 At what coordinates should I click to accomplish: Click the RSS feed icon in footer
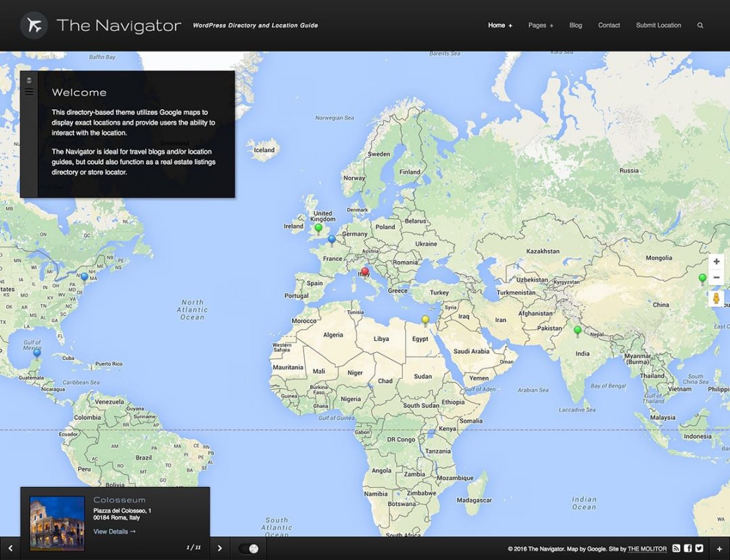coord(676,549)
